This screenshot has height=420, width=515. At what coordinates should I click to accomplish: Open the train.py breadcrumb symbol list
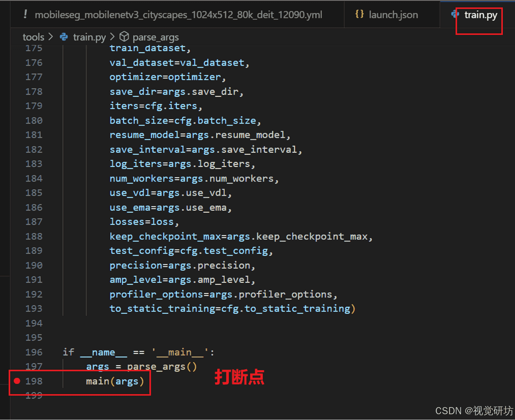89,37
